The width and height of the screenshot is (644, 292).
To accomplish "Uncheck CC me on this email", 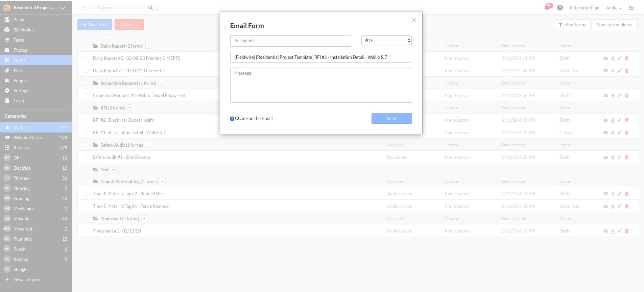I will point(232,119).
